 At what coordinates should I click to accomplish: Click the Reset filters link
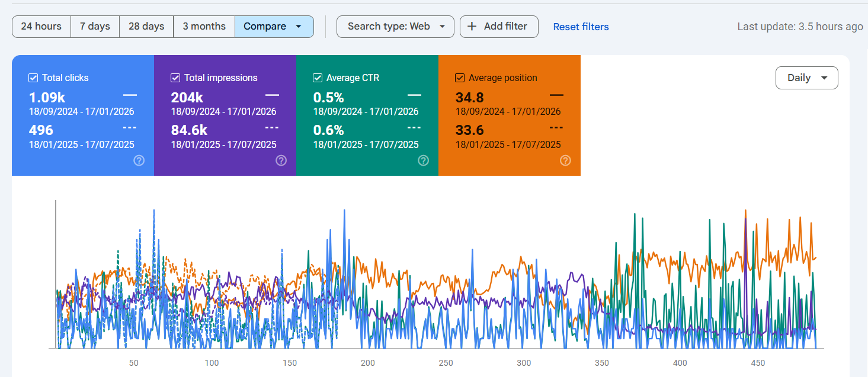click(581, 26)
